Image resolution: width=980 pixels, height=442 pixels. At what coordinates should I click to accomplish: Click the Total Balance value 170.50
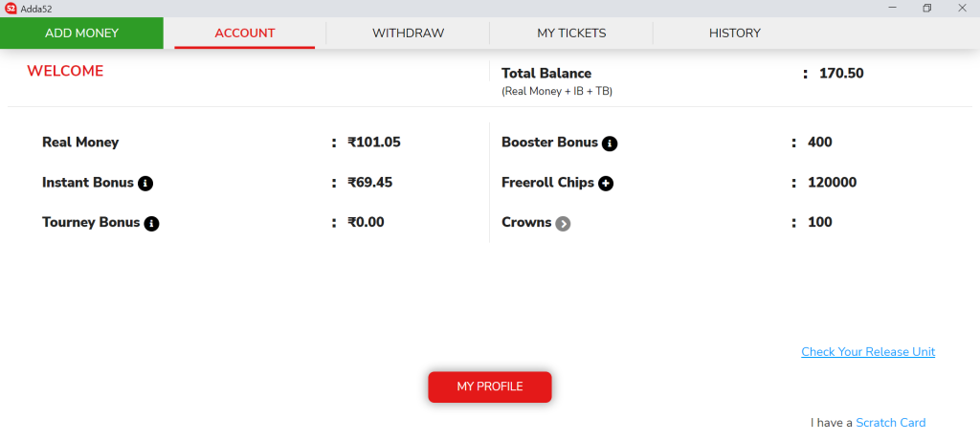(841, 74)
